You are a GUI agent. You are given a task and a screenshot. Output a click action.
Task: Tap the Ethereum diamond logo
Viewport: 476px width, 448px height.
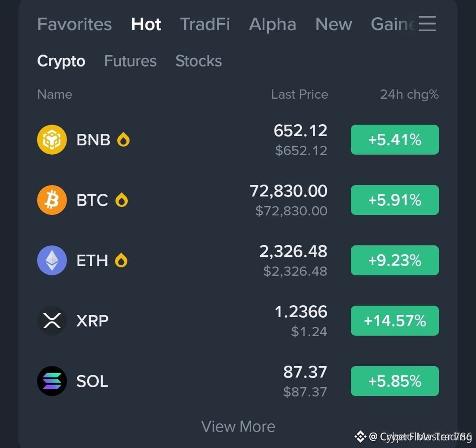(x=52, y=260)
